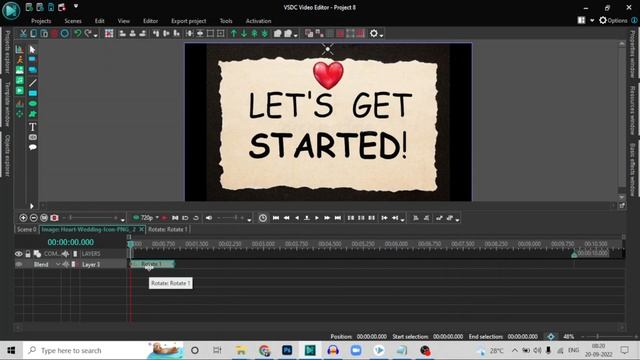
Task: Adjust the preview volume slider
Action: point(231,218)
